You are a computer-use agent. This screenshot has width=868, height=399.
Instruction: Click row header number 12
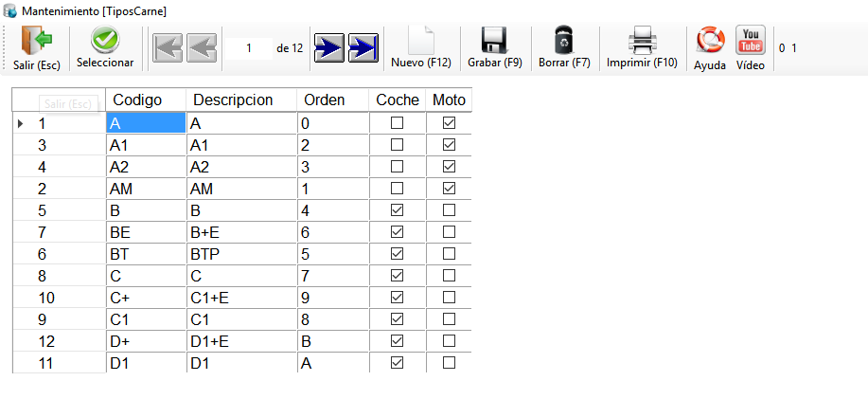(59, 340)
